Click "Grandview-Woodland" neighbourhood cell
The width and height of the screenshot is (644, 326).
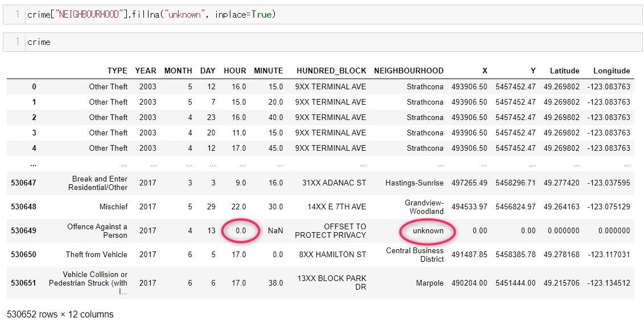pyautogui.click(x=424, y=207)
